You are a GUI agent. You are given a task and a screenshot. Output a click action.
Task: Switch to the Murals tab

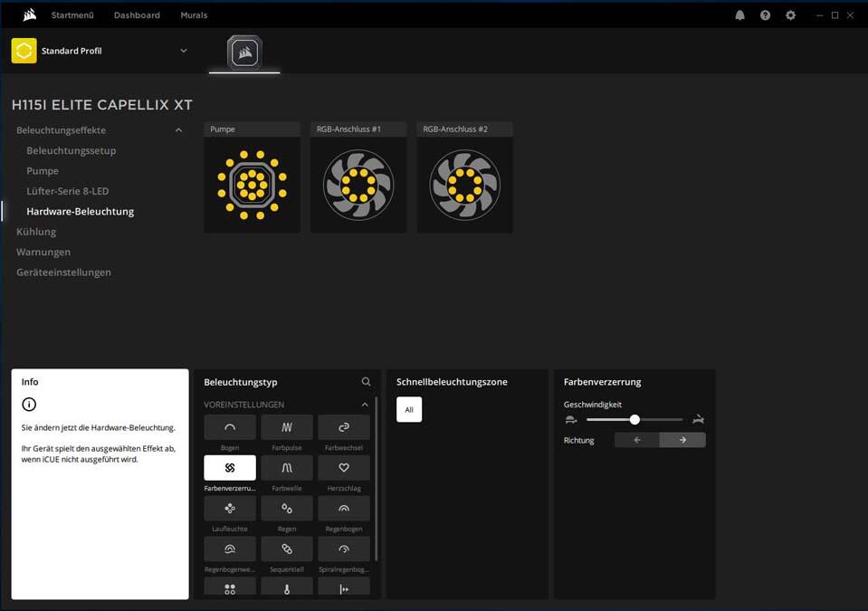[x=194, y=15]
